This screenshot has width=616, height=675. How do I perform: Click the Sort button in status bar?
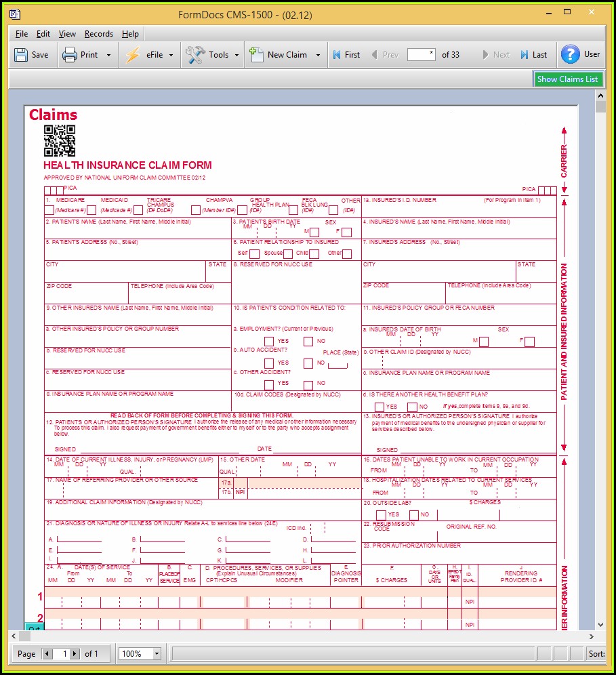[596, 654]
